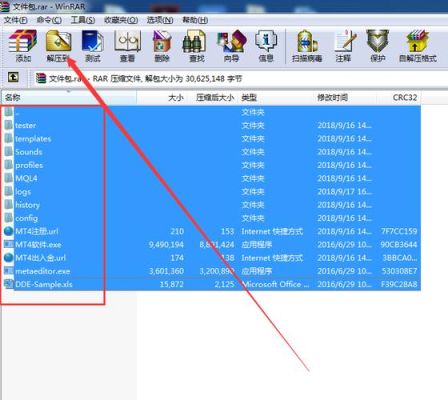The width and height of the screenshot is (448, 400).
Task: Click the 测试 (Test) toolbar icon
Action: pyautogui.click(x=93, y=41)
